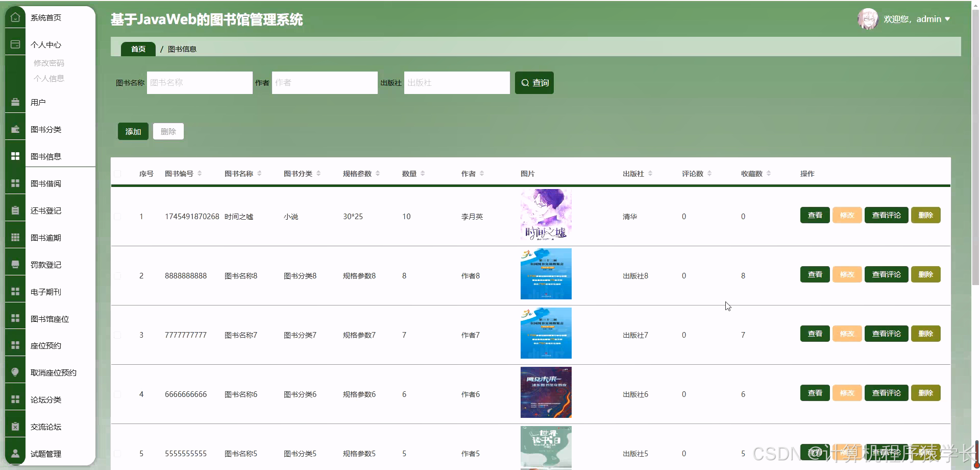Toggle the select-all checkbox in table header

point(117,174)
